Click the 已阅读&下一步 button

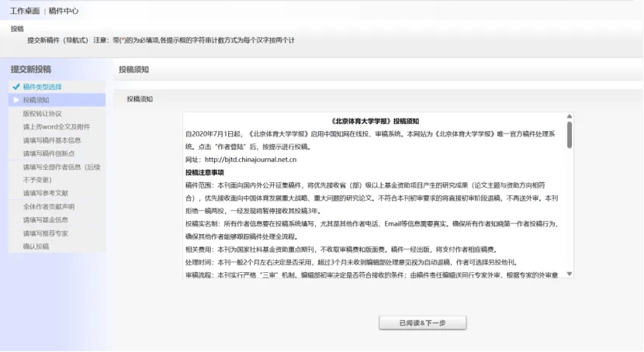(422, 323)
